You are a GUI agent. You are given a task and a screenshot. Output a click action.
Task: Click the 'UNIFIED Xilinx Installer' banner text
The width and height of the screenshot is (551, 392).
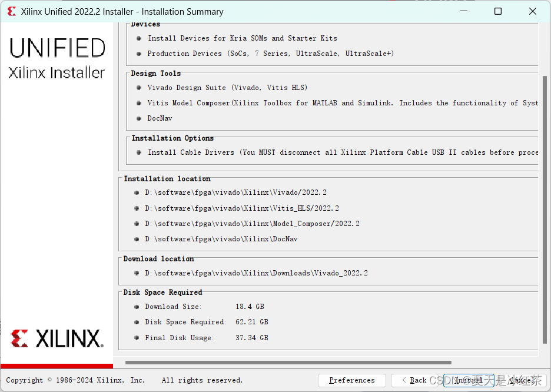click(x=57, y=58)
